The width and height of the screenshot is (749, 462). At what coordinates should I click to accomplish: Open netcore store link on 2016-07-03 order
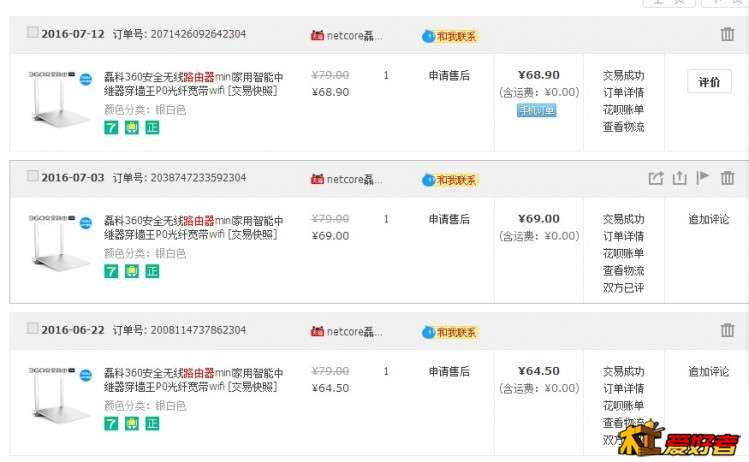click(346, 180)
